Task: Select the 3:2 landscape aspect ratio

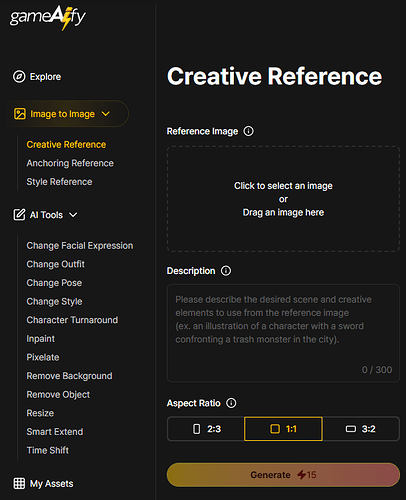Action: [x=361, y=429]
